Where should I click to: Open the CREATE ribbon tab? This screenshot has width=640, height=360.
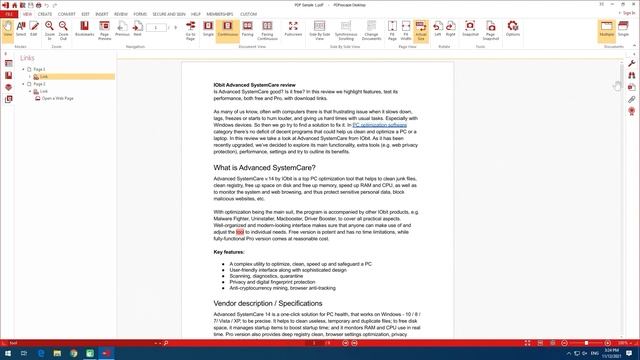(x=45, y=14)
